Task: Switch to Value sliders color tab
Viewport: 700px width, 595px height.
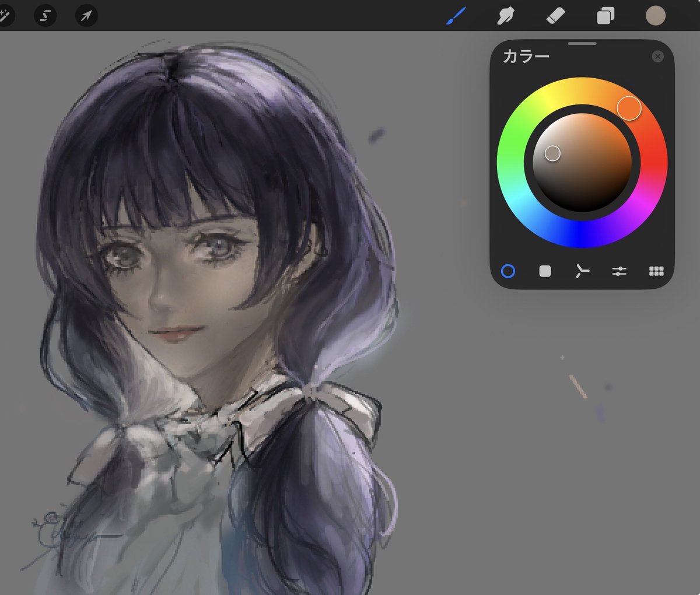Action: pos(619,271)
